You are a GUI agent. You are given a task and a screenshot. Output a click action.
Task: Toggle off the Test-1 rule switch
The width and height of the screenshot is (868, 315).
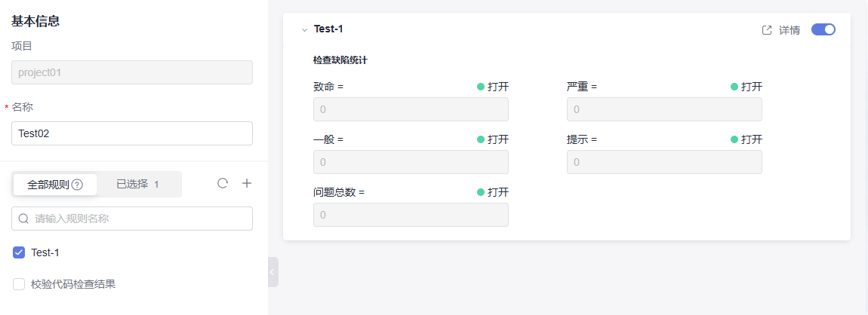point(823,29)
